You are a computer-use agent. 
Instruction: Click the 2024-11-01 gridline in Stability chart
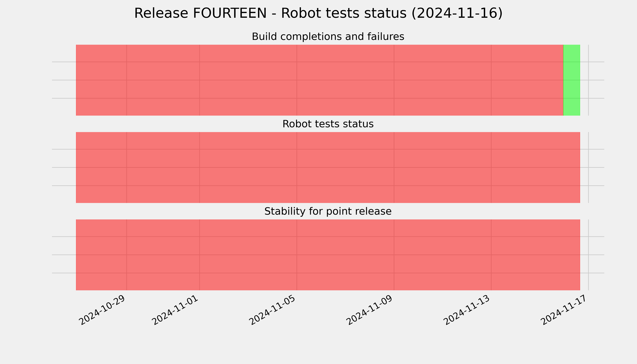click(199, 255)
